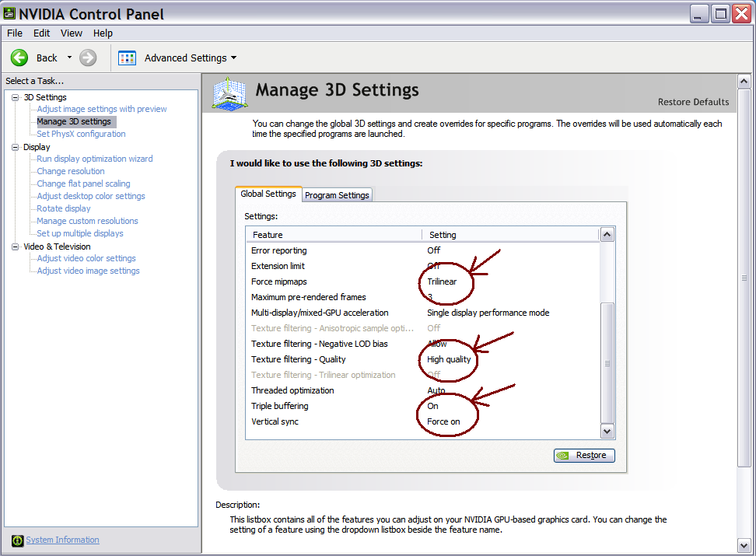Click settings list scroll up arrow
The image size is (756, 556).
[x=607, y=235]
